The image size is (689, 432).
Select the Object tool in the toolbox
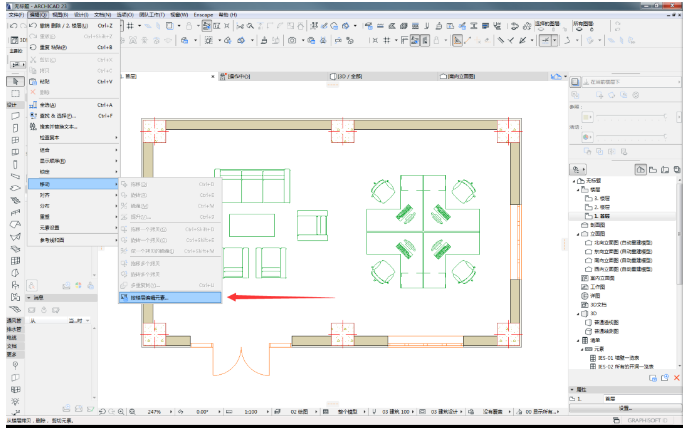point(15,285)
